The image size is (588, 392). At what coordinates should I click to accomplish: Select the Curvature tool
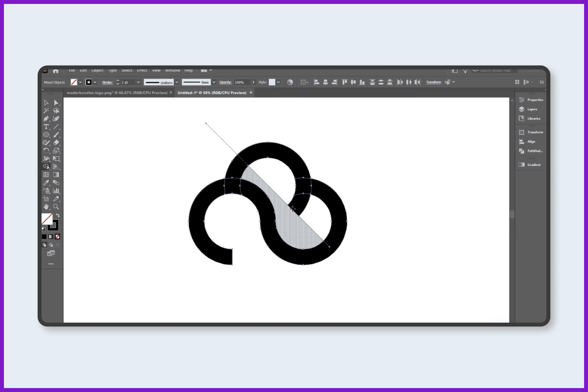pos(56,119)
